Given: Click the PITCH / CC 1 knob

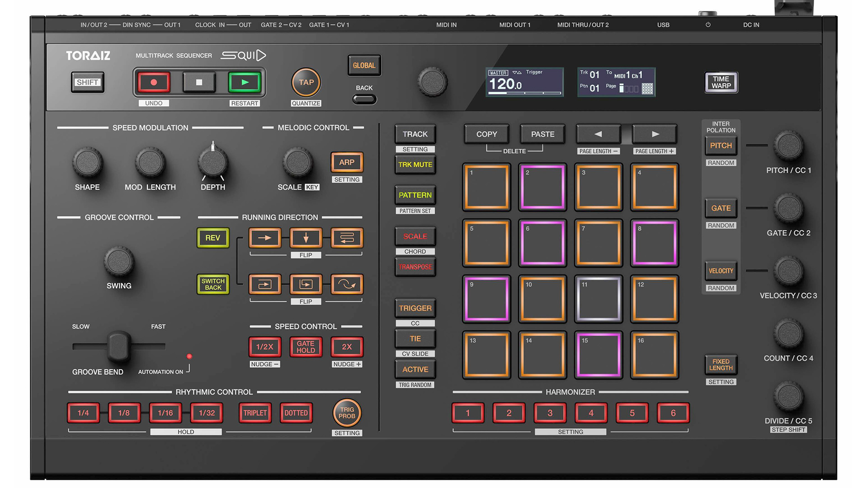Looking at the screenshot, I should click(x=788, y=145).
